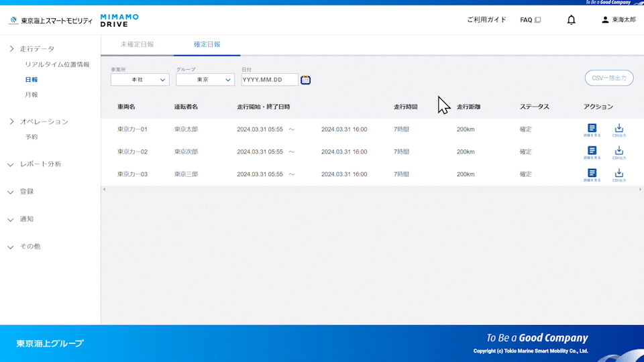
Task: Click vehicle name 東京カー01
Action: point(132,129)
